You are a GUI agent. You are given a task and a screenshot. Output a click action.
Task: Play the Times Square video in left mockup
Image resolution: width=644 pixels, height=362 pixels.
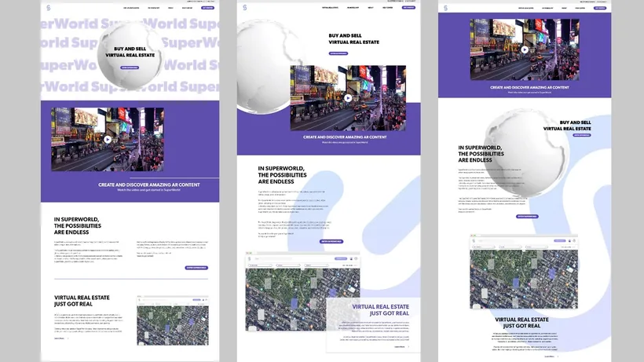click(x=108, y=140)
